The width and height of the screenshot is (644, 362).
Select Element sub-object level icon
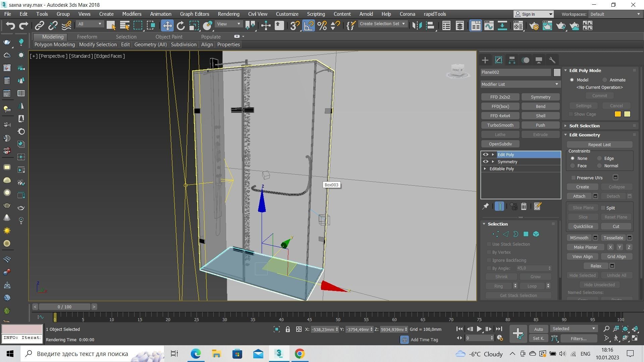pos(536,234)
